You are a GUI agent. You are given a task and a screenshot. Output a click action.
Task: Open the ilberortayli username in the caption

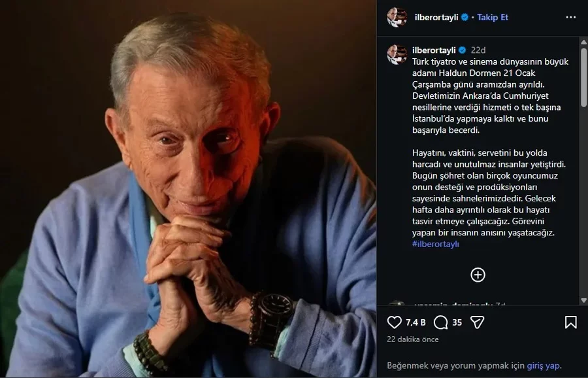tap(434, 50)
